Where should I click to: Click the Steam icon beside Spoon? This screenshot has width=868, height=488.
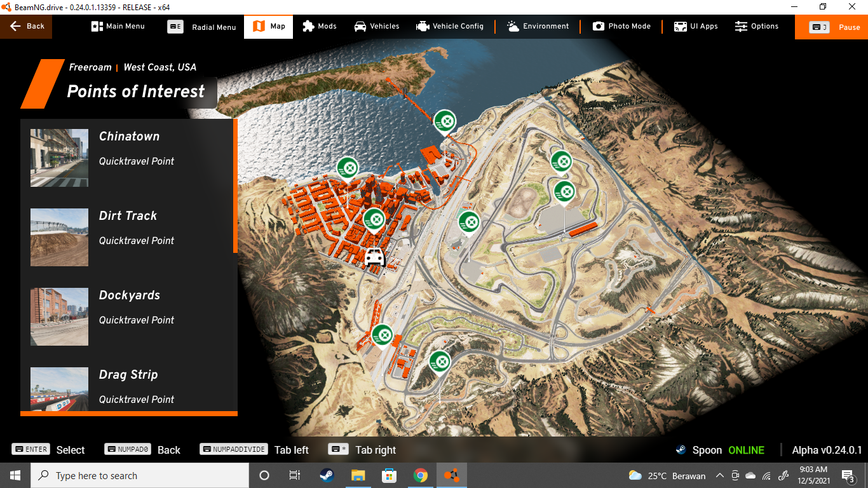[x=681, y=450]
